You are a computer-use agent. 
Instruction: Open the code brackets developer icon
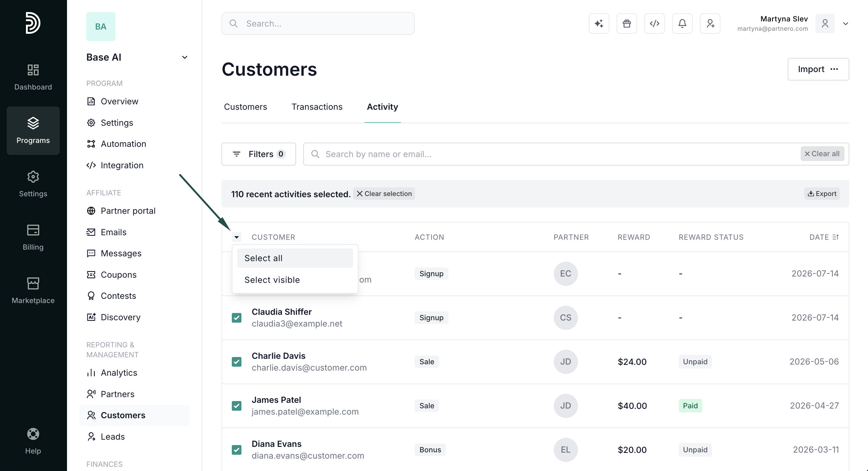(654, 24)
